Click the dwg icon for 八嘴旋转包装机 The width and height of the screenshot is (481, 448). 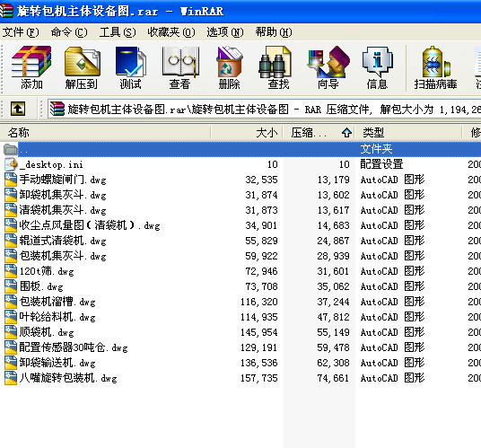click(11, 378)
